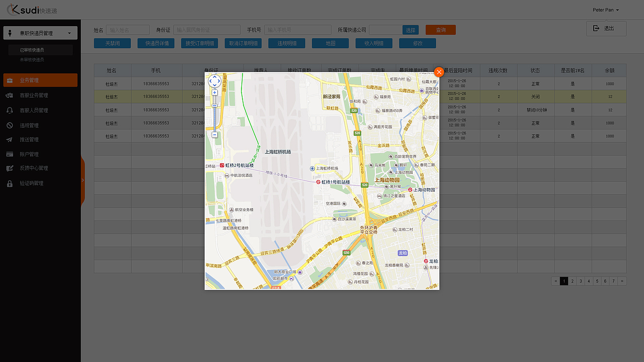Click 上海动物园 metro station icon on map
This screenshot has width=644, height=362.
[x=410, y=190]
